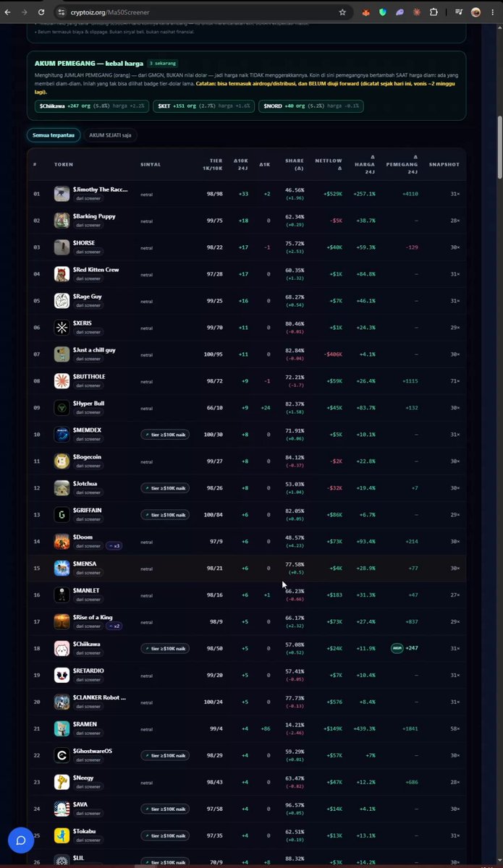Image resolution: width=503 pixels, height=868 pixels.
Task: Click the 3 sekarang badge
Action: click(x=163, y=64)
